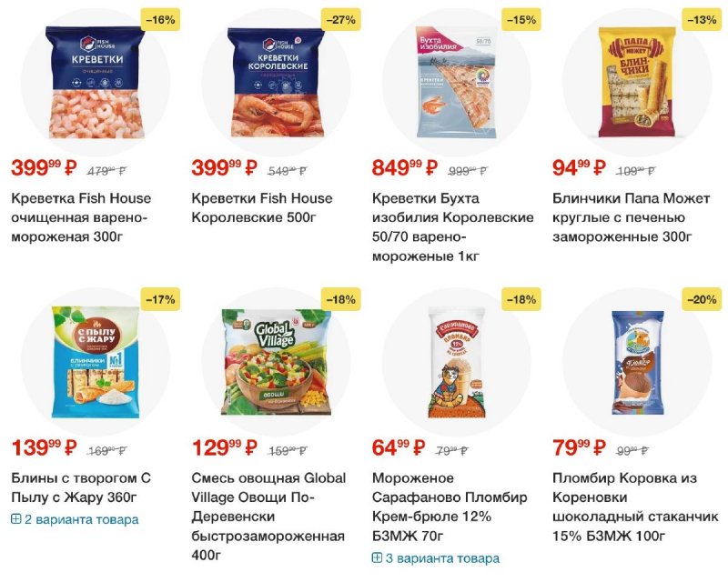
Task: Click the 849.99 ₽ price of Бухта изобилия shrimp
Action: [404, 167]
